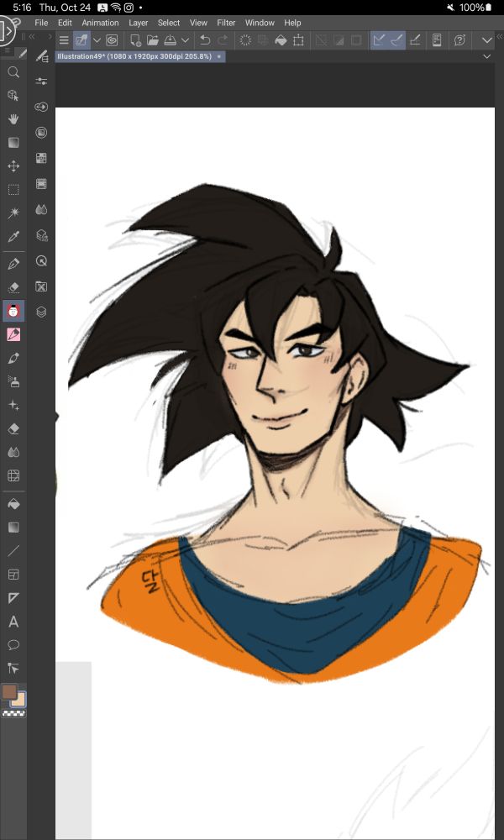504x840 pixels.
Task: Select the snowman brush tool
Action: 13,311
